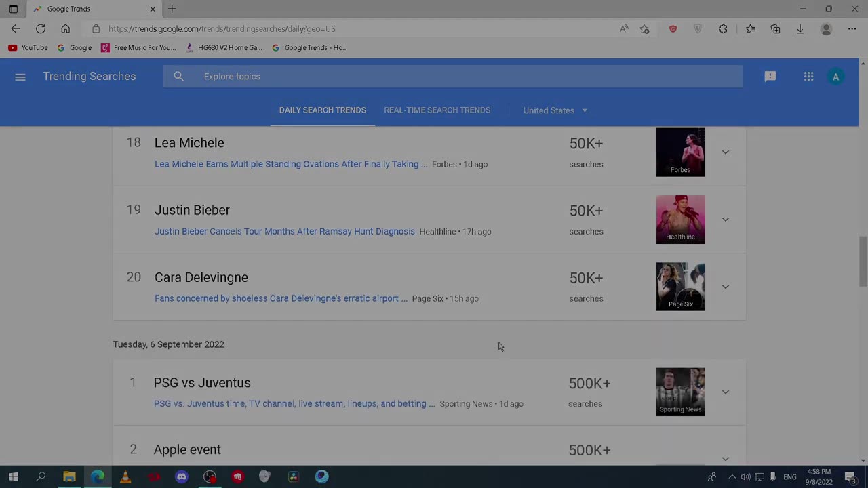Click the Apple event trend title
This screenshot has height=488, width=868.
[x=187, y=449]
